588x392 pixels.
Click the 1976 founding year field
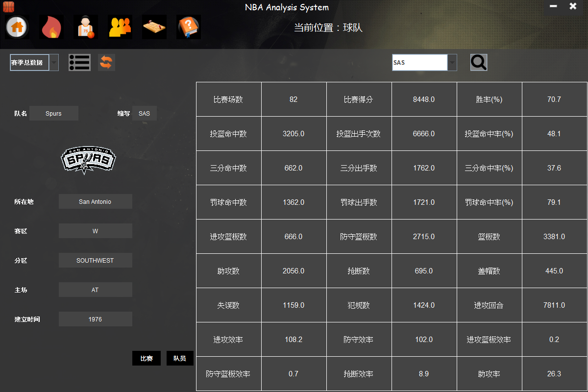(x=96, y=319)
